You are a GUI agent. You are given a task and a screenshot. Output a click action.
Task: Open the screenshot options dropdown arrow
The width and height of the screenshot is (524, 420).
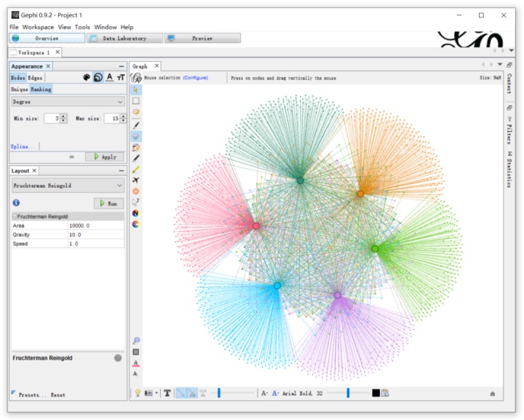click(x=156, y=393)
